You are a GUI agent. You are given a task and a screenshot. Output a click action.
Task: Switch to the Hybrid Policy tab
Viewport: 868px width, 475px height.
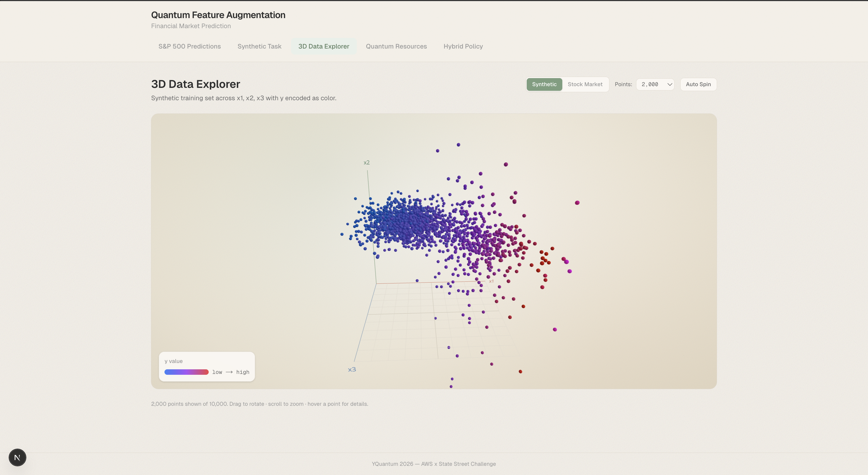[463, 47]
